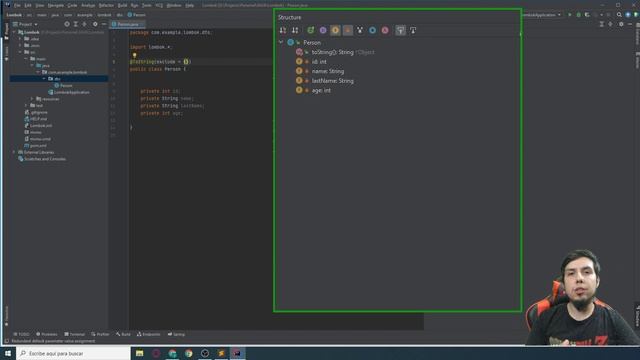Expand External Libraries node
The image size is (640, 360).
click(x=14, y=152)
